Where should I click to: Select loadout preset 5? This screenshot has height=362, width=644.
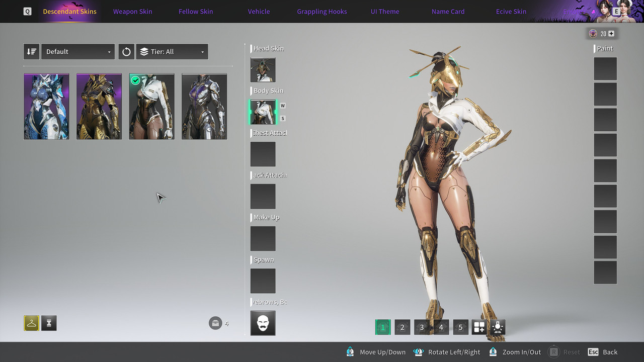(460, 327)
